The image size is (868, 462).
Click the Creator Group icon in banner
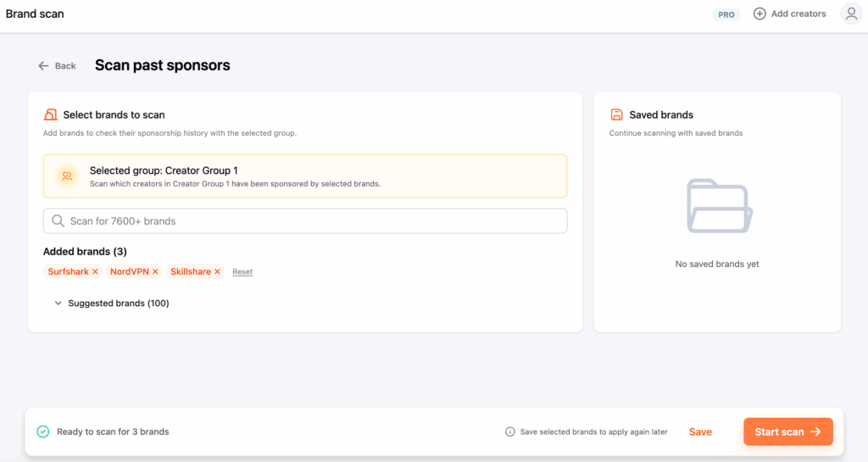(66, 176)
